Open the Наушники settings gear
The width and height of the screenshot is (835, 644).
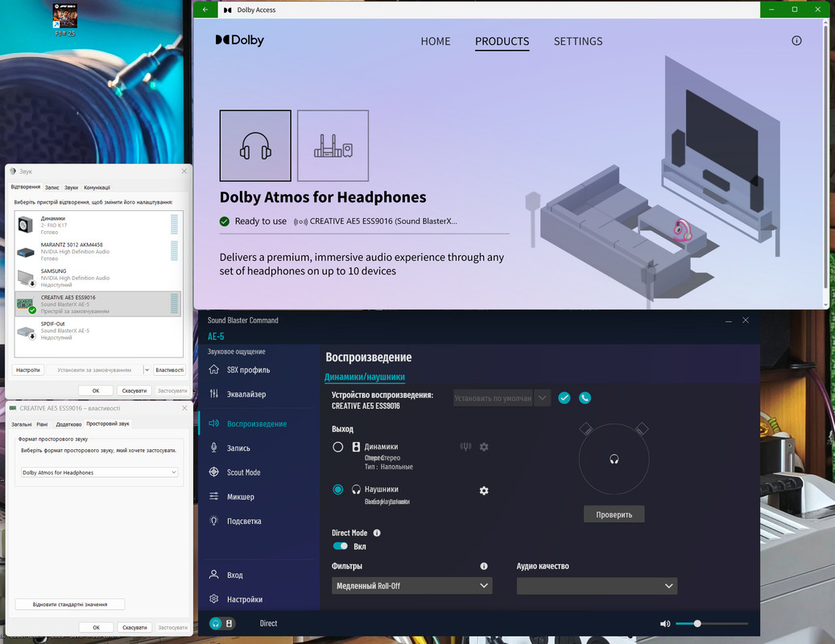484,490
